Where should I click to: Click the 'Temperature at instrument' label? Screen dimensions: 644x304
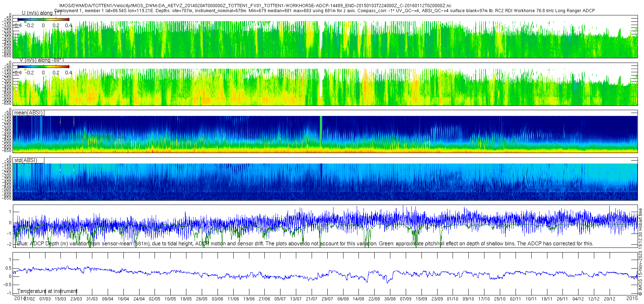47,291
